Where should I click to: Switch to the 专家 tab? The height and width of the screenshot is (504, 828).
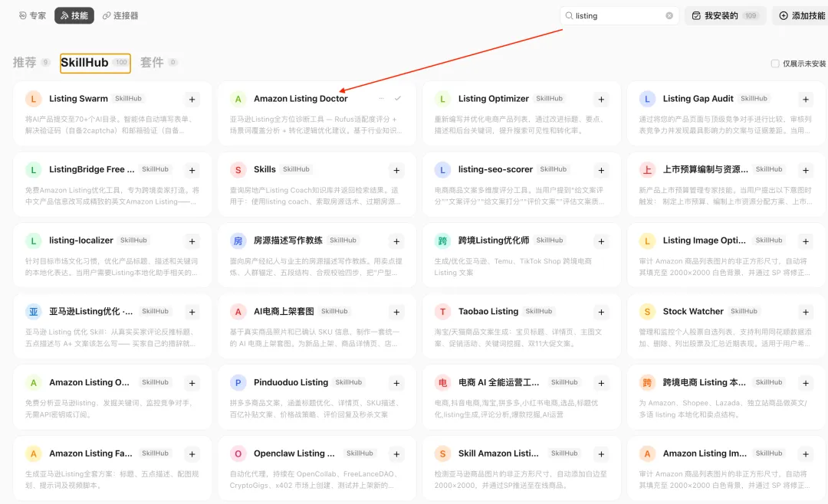coord(32,16)
